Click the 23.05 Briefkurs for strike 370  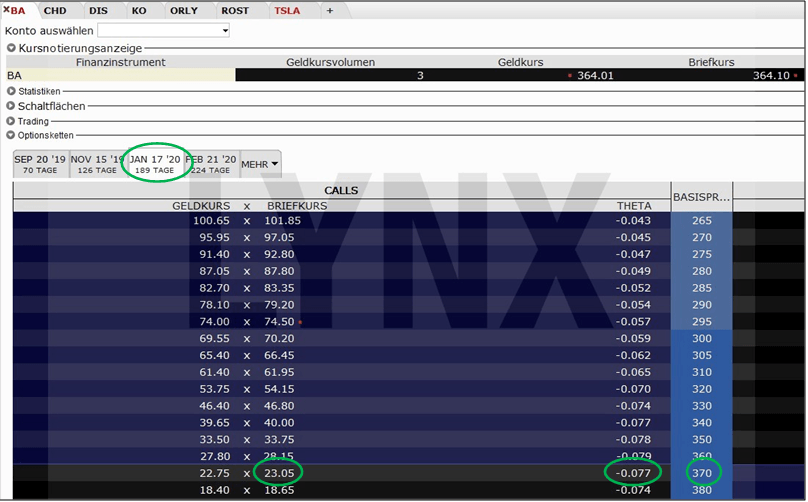279,473
